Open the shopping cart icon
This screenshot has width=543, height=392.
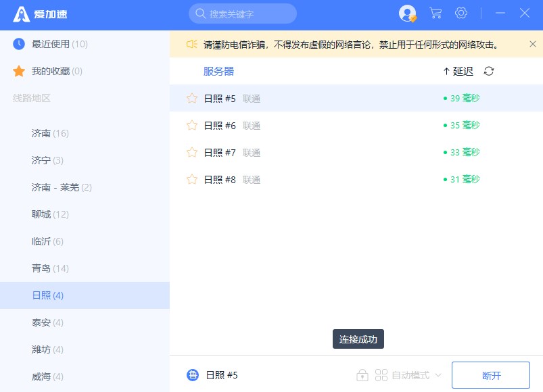(x=435, y=13)
